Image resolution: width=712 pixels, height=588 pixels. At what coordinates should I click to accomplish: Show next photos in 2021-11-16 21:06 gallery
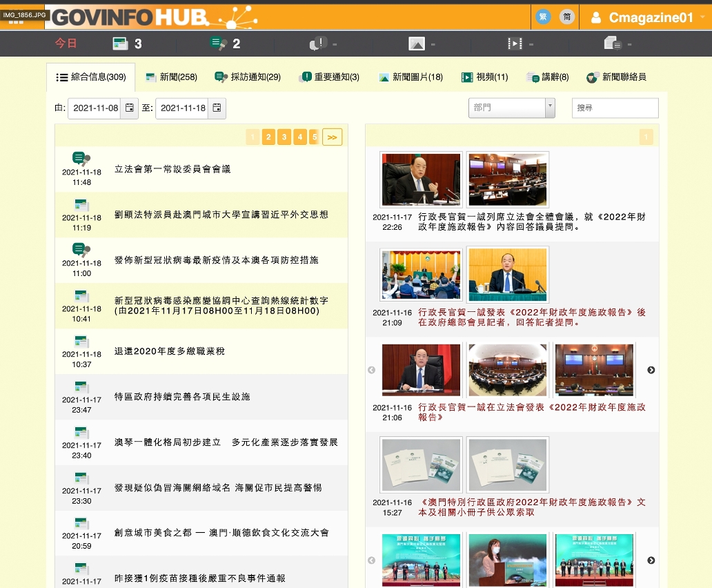[x=651, y=370]
